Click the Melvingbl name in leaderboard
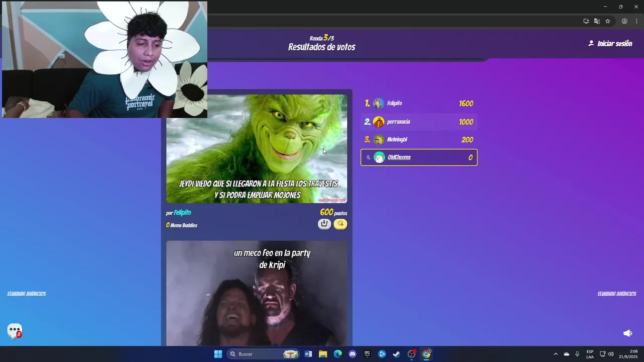644x362 pixels. [x=397, y=140]
